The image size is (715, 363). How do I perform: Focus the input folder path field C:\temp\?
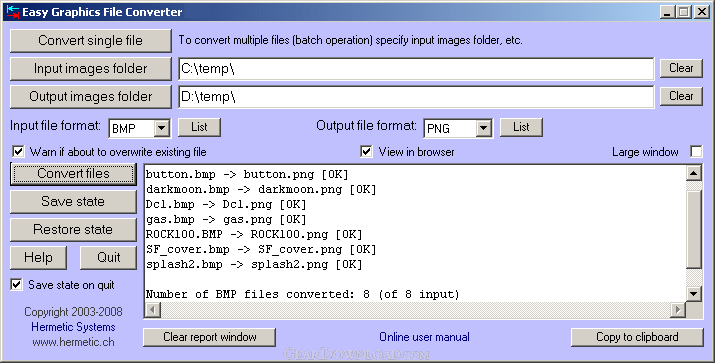[416, 69]
